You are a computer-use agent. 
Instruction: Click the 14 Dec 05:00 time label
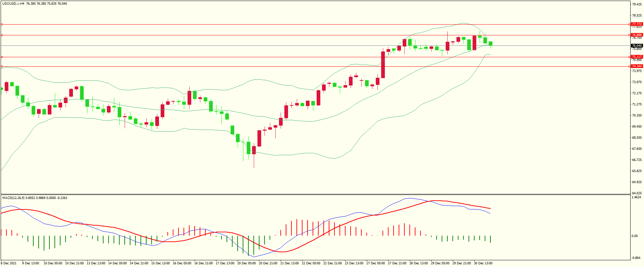pos(117,263)
